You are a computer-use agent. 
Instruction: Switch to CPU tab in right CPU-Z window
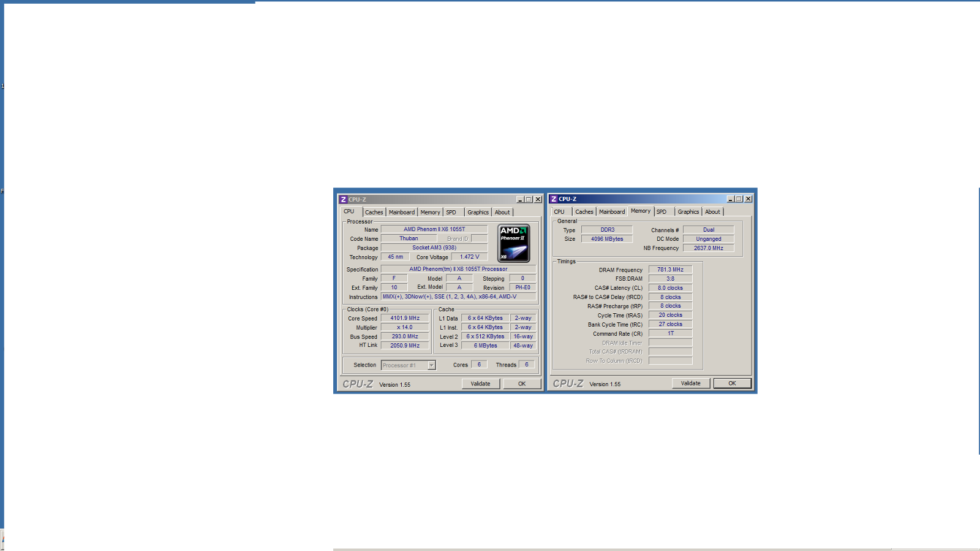coord(559,211)
